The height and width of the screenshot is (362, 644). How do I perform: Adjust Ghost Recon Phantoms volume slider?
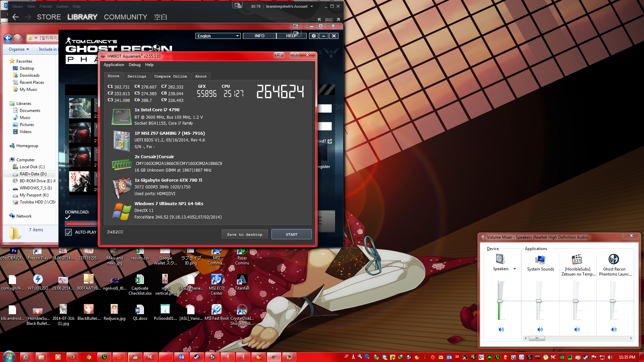click(613, 301)
